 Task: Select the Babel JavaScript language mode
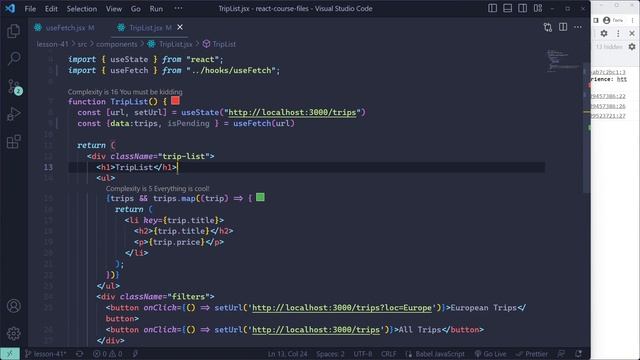pyautogui.click(x=435, y=354)
